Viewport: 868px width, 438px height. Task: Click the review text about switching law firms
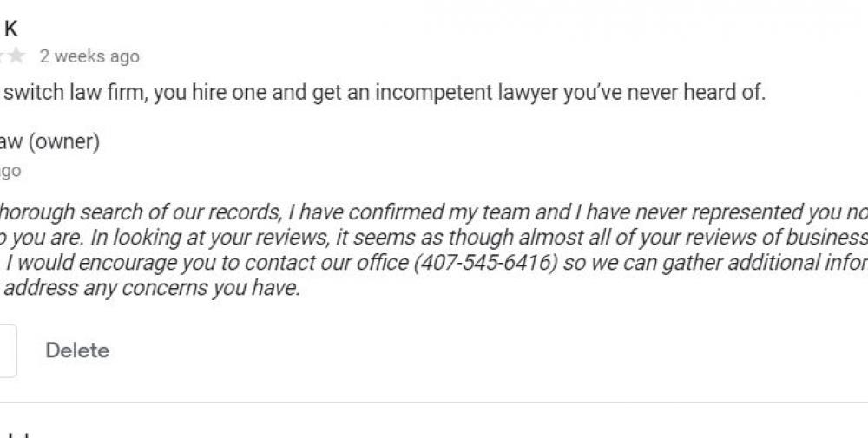coord(382,93)
